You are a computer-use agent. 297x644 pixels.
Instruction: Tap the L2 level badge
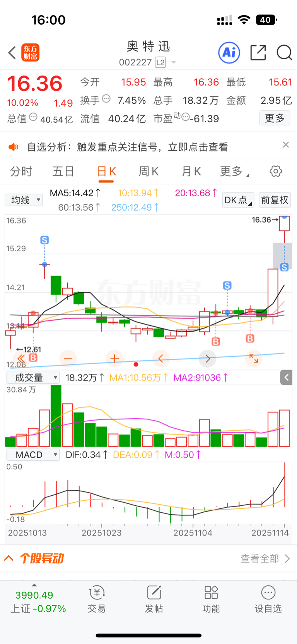click(x=160, y=62)
